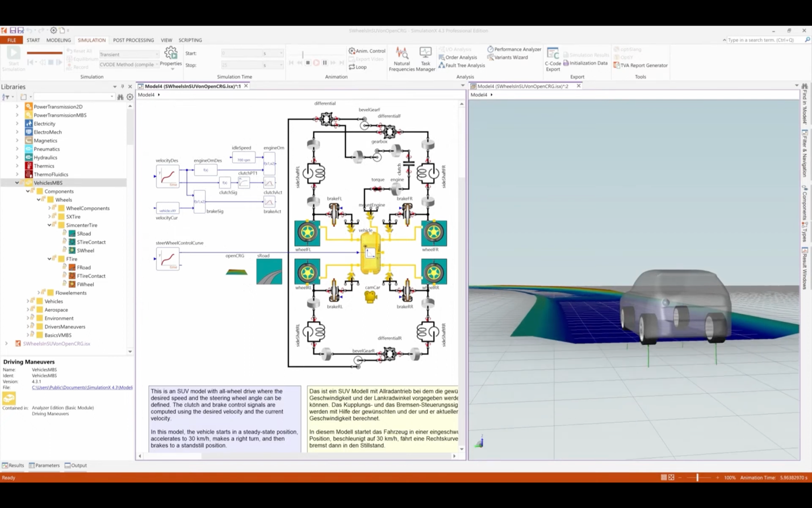Click the Fault Tree Analysis icon
812x508 pixels.
pyautogui.click(x=442, y=65)
